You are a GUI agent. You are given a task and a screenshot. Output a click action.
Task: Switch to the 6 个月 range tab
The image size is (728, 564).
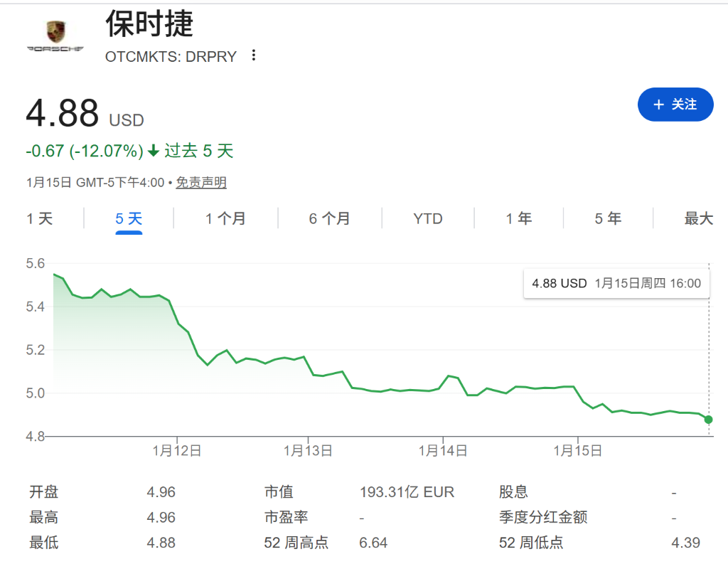coord(329,218)
